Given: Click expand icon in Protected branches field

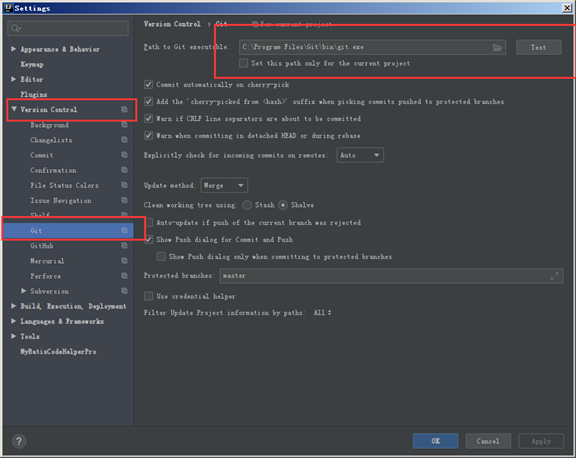Looking at the screenshot, I should (x=554, y=276).
